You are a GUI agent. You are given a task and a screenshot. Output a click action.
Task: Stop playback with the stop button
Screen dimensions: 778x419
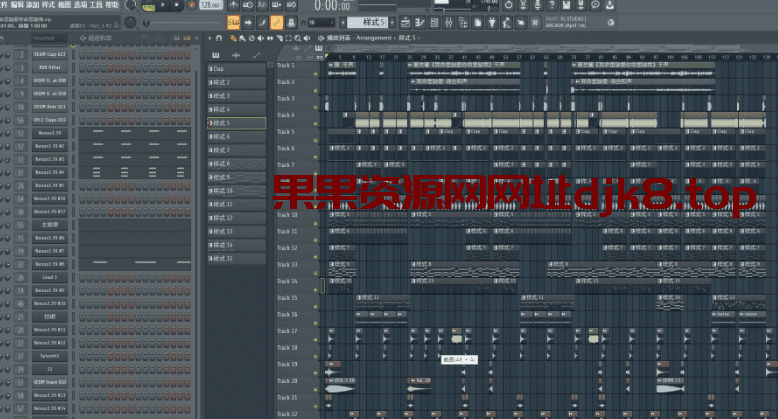177,5
